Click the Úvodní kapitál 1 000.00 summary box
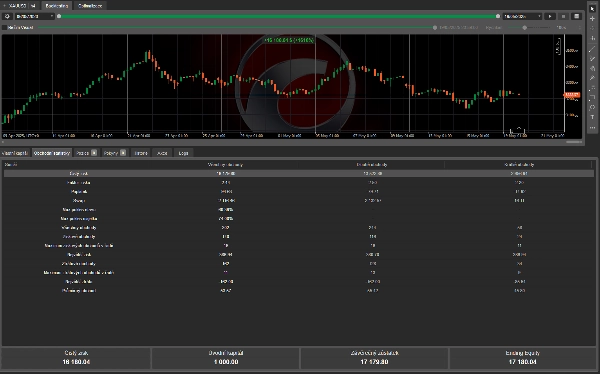Viewport: 600px width, 374px height. [x=226, y=358]
